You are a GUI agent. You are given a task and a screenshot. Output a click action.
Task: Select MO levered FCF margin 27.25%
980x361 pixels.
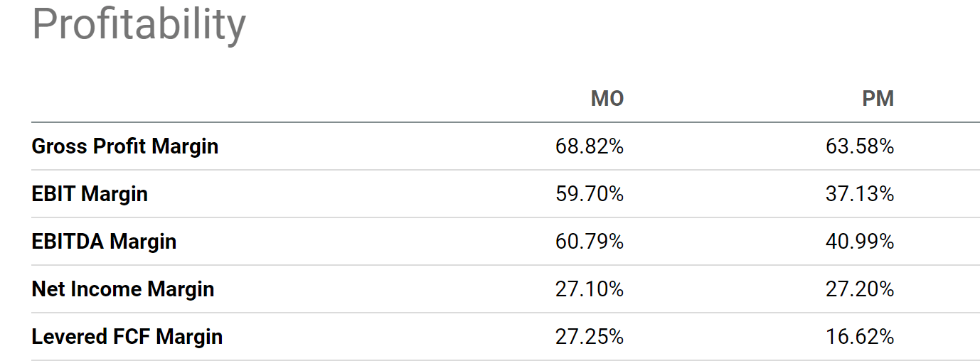pyautogui.click(x=590, y=337)
